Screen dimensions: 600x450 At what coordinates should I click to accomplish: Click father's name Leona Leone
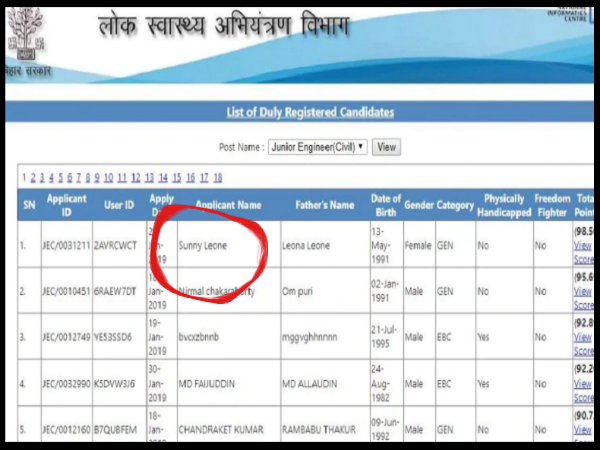pyautogui.click(x=306, y=245)
